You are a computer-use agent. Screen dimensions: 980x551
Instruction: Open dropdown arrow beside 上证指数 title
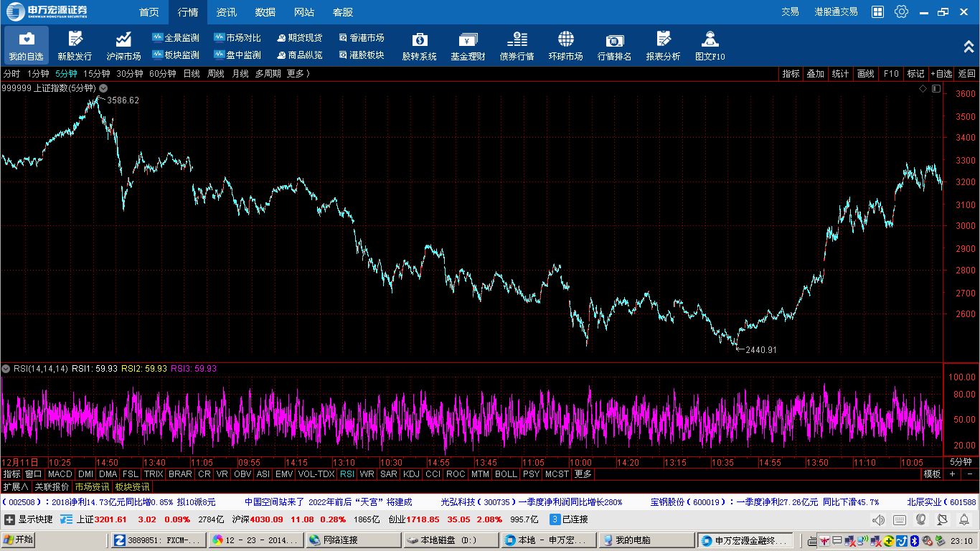point(103,88)
